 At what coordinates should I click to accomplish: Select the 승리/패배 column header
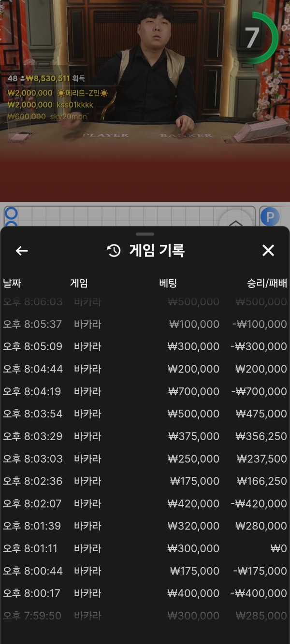267,283
